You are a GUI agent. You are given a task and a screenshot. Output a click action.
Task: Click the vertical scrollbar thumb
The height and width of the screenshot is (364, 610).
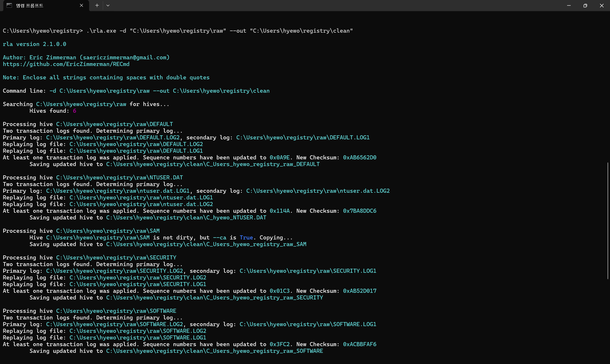(x=608, y=221)
